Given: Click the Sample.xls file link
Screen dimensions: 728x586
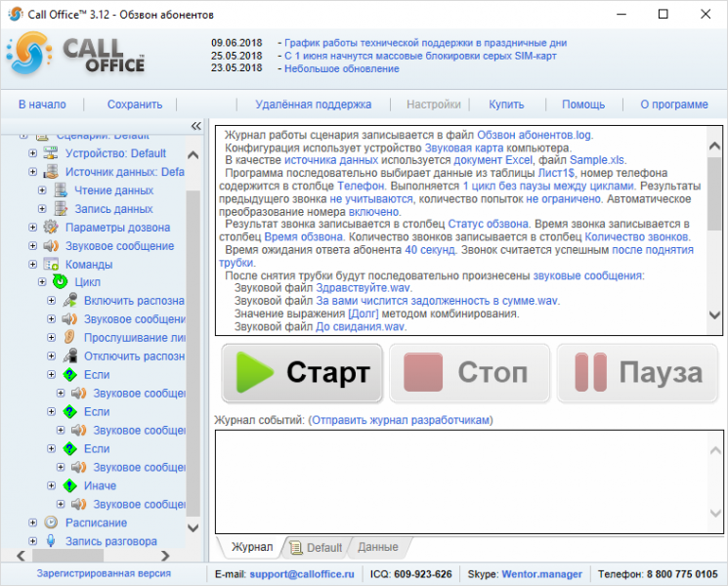Looking at the screenshot, I should tap(597, 160).
